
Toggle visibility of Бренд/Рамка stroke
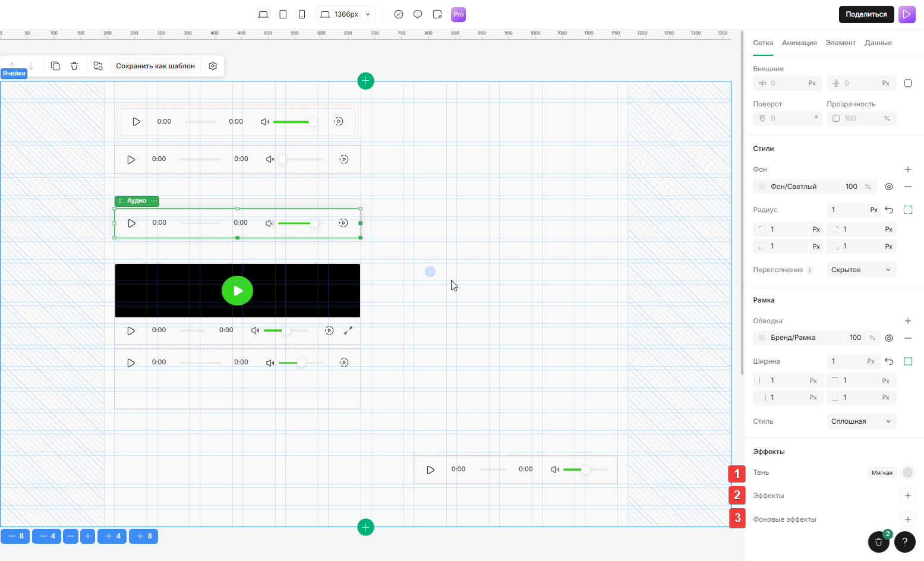pos(889,338)
